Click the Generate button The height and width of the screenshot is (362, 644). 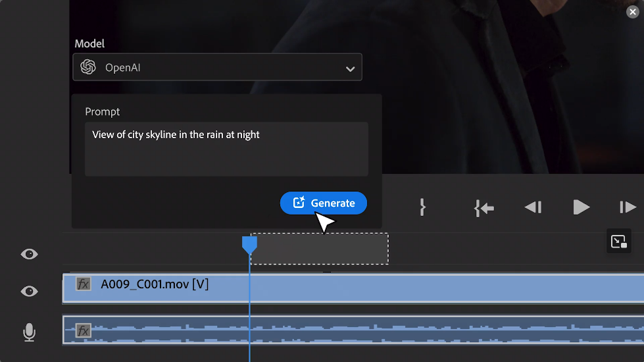(323, 203)
